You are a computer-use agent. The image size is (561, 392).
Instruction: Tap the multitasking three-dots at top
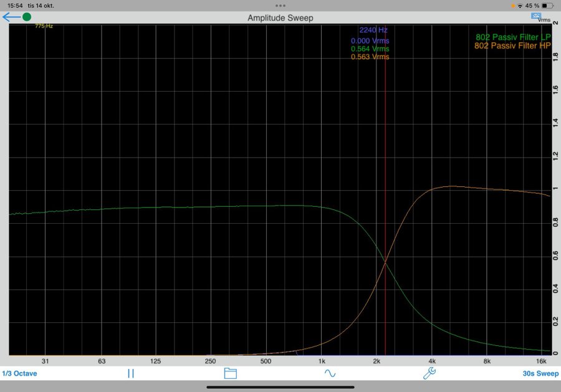[280, 5]
